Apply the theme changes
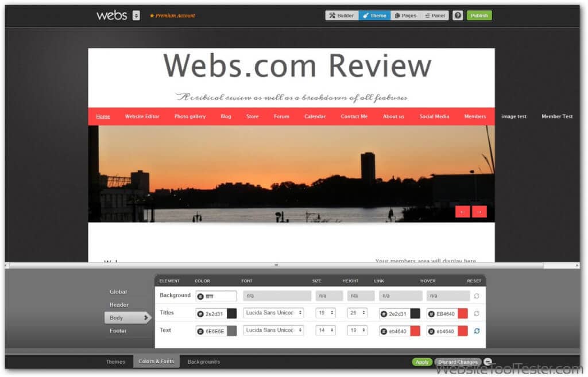Image resolution: width=588 pixels, height=377 pixels. point(422,362)
